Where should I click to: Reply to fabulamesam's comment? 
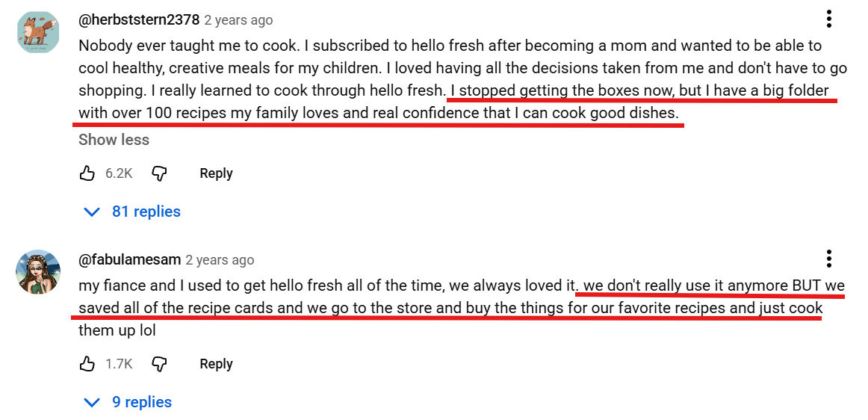[x=216, y=364]
